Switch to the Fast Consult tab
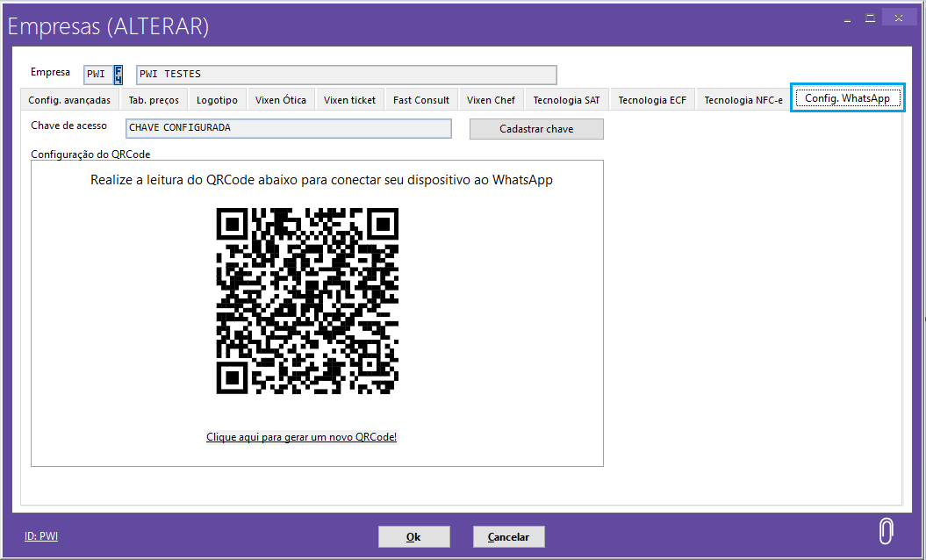 click(x=421, y=100)
